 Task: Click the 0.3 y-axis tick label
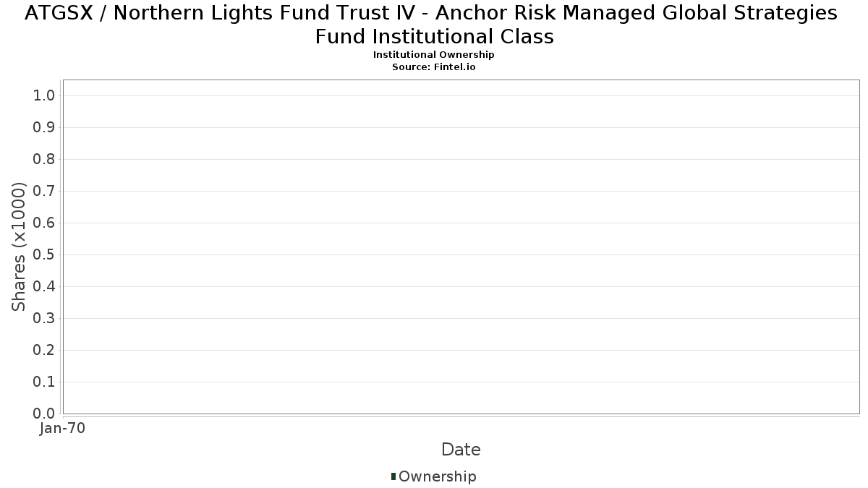point(45,318)
